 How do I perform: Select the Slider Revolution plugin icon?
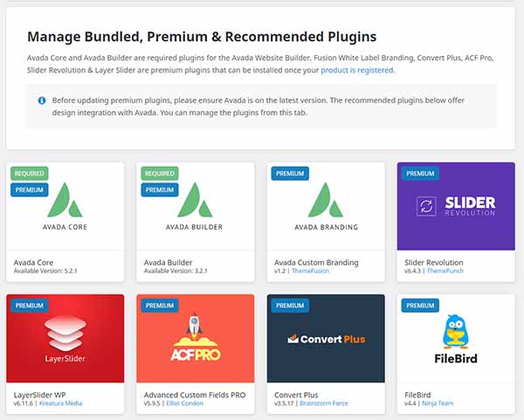pyautogui.click(x=426, y=206)
